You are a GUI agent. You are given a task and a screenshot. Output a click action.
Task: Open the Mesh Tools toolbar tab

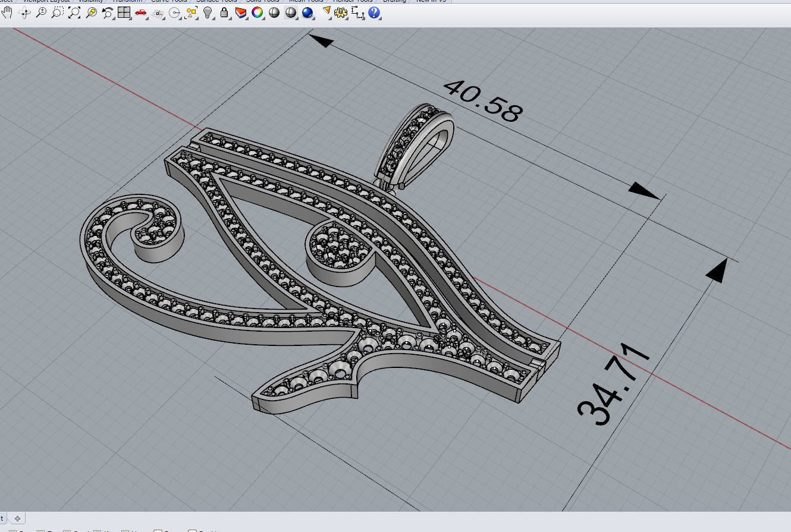pyautogui.click(x=306, y=1)
